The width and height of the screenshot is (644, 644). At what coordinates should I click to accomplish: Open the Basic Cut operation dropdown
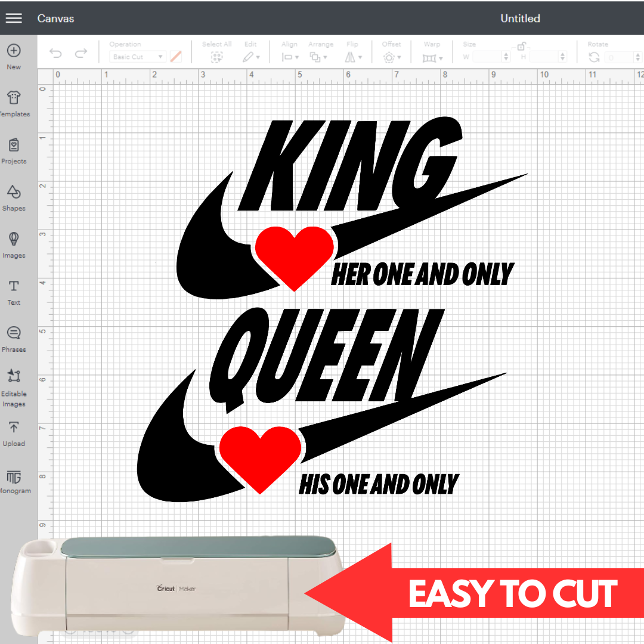(138, 57)
